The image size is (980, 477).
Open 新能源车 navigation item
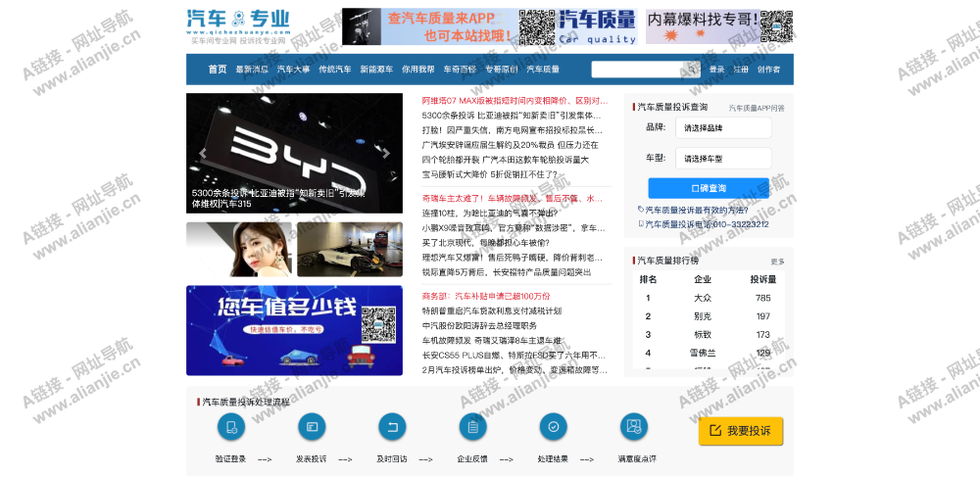pos(377,70)
